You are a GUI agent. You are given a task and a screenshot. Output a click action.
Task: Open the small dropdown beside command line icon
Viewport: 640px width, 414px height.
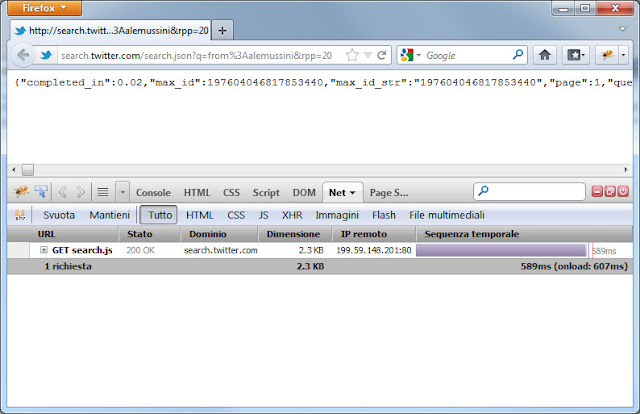coord(122,192)
